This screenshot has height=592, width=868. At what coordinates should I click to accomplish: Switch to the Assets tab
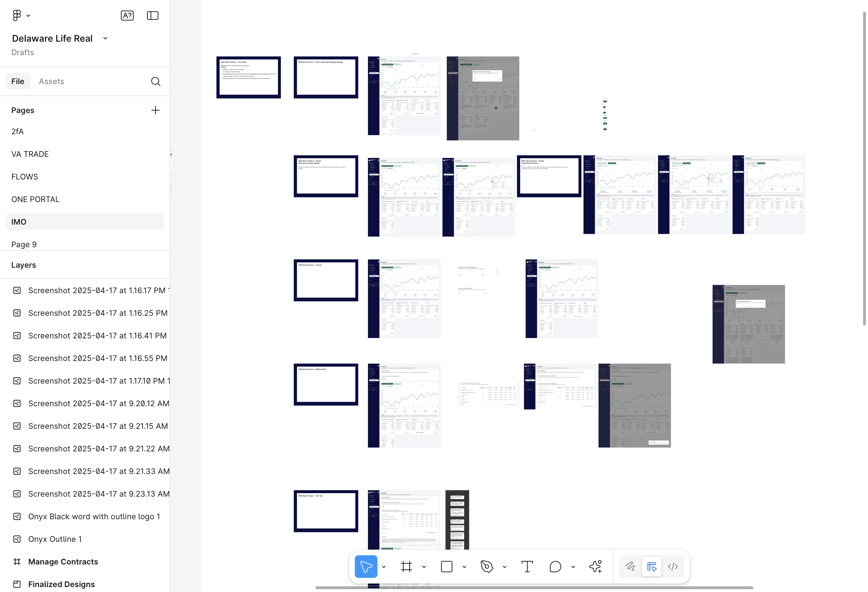pos(51,81)
